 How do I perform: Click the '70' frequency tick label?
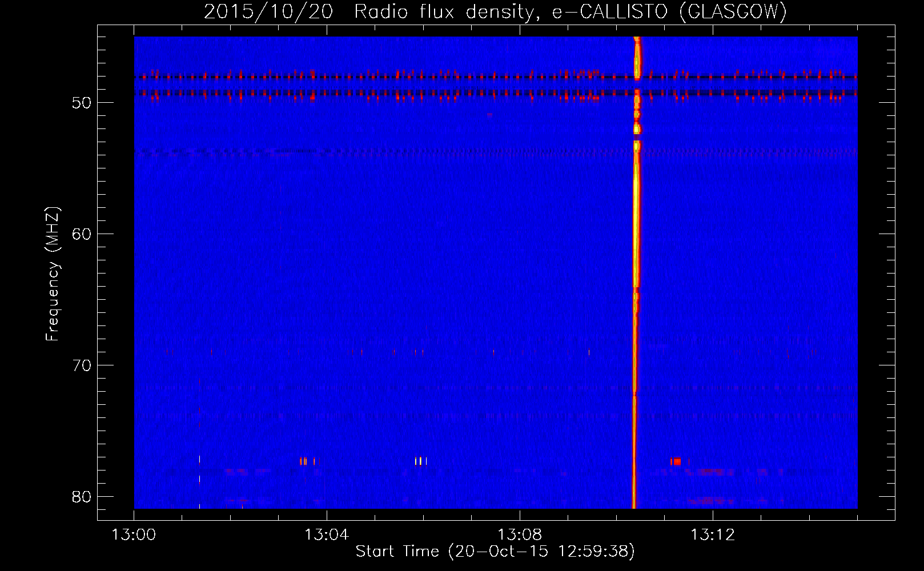(x=82, y=365)
